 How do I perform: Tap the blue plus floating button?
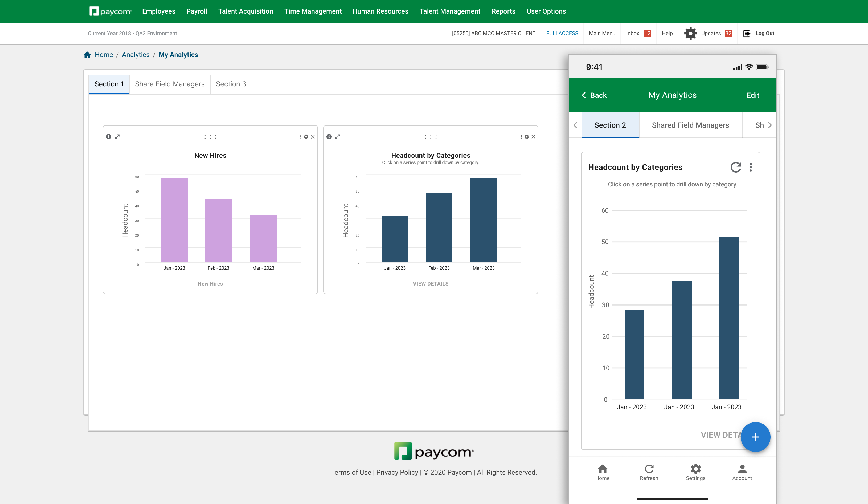(755, 437)
